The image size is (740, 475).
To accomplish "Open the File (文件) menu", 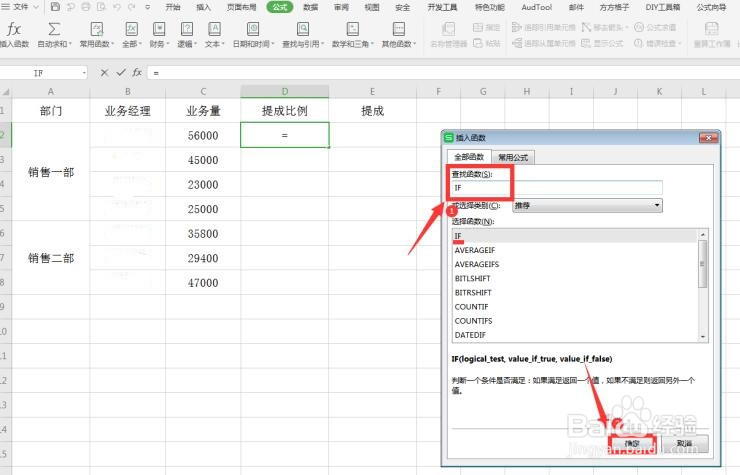I will [20, 7].
